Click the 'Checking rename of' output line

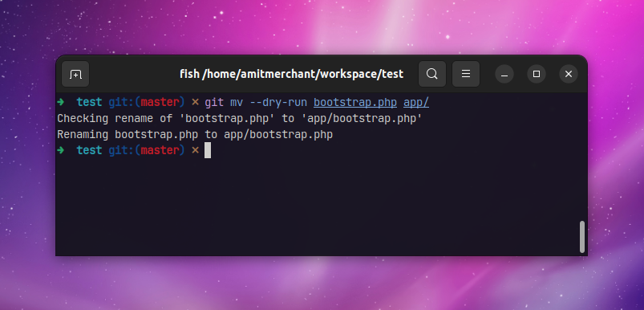click(240, 119)
